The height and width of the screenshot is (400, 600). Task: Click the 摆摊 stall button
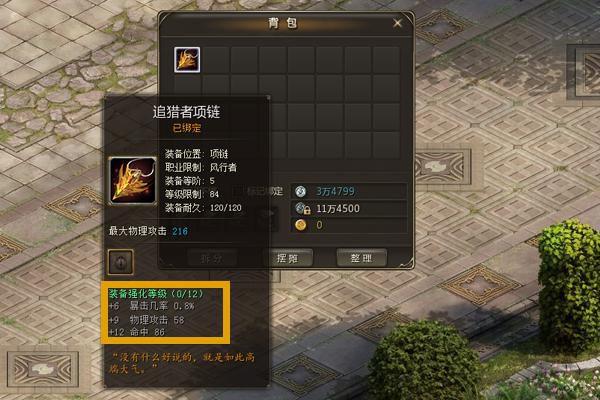tap(287, 258)
